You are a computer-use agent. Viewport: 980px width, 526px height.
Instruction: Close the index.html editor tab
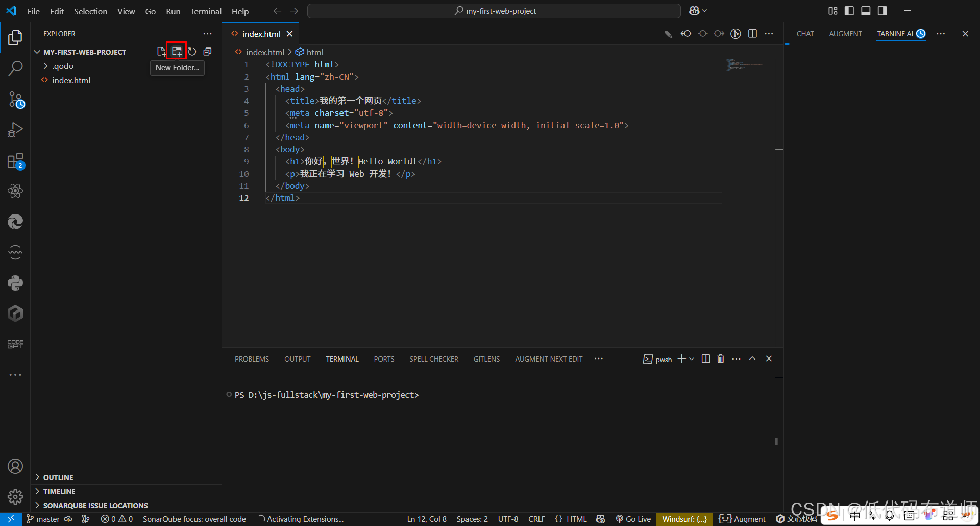289,34
